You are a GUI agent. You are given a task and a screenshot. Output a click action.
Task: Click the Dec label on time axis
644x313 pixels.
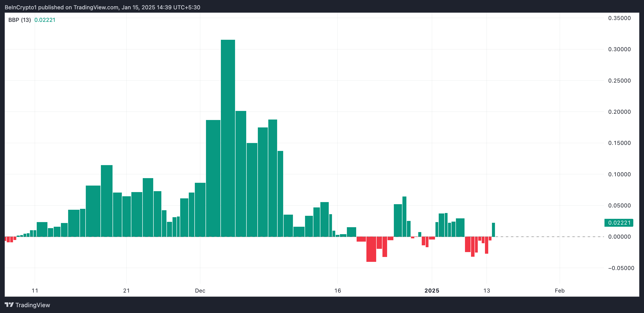(x=200, y=290)
